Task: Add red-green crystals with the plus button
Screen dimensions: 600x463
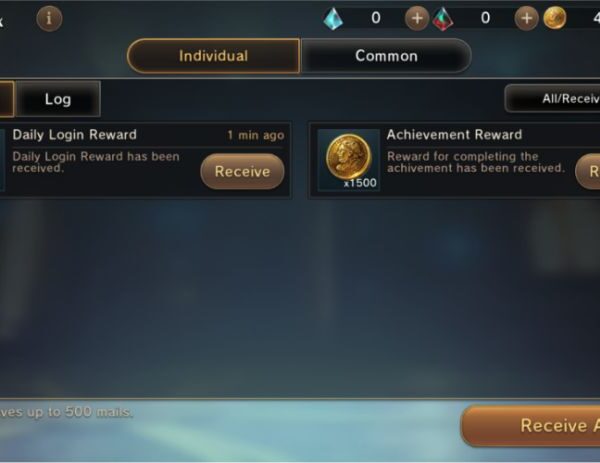Action: click(527, 18)
